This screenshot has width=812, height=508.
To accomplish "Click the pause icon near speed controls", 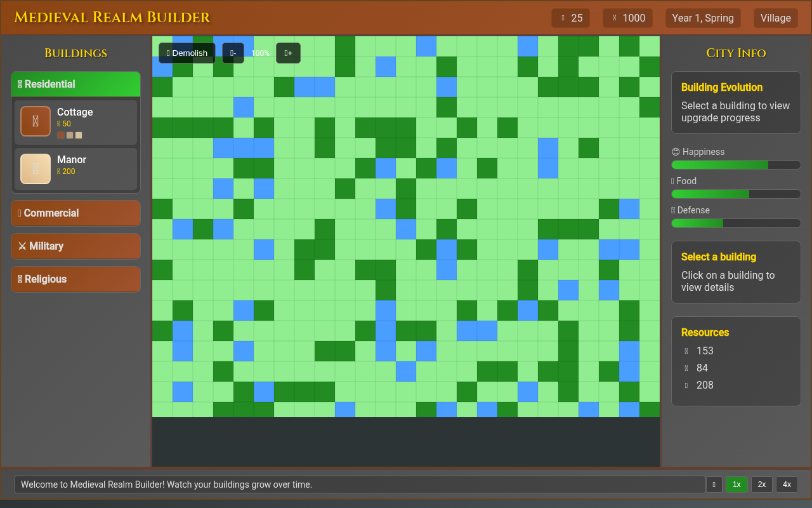I will [714, 484].
